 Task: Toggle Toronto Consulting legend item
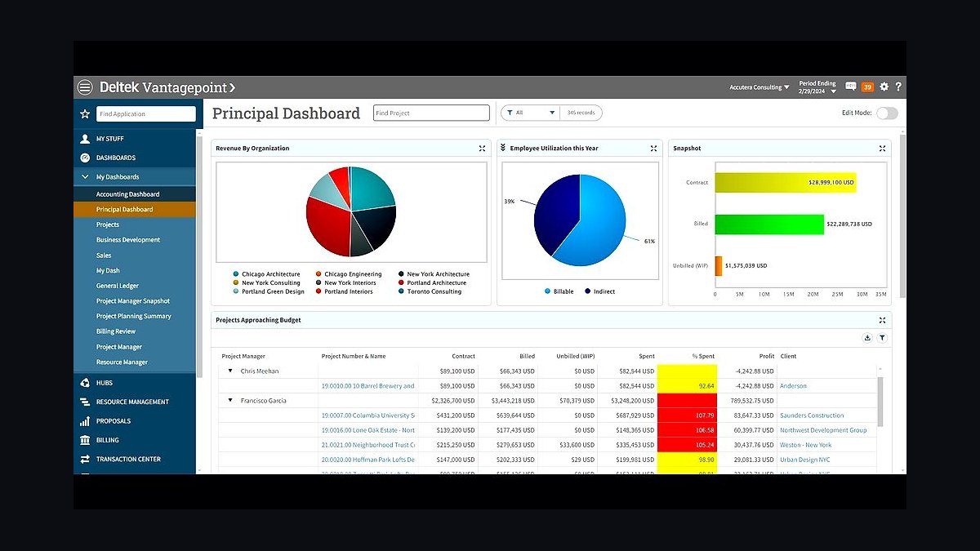(x=430, y=291)
